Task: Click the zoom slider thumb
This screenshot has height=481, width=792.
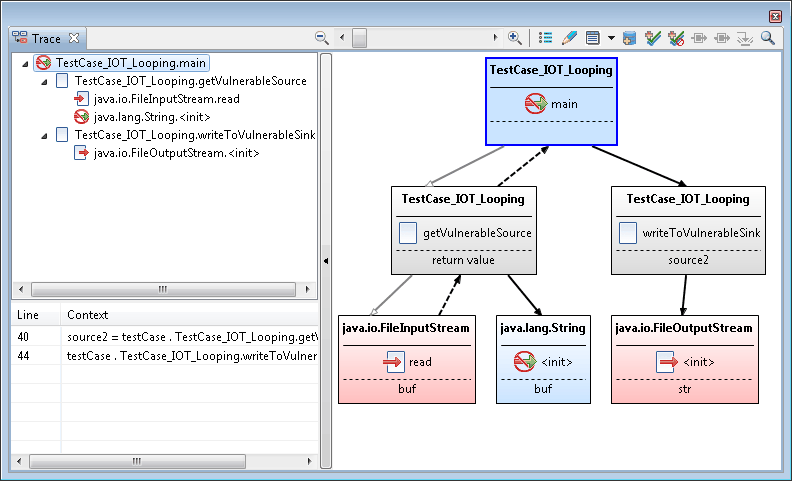Action: coord(359,38)
